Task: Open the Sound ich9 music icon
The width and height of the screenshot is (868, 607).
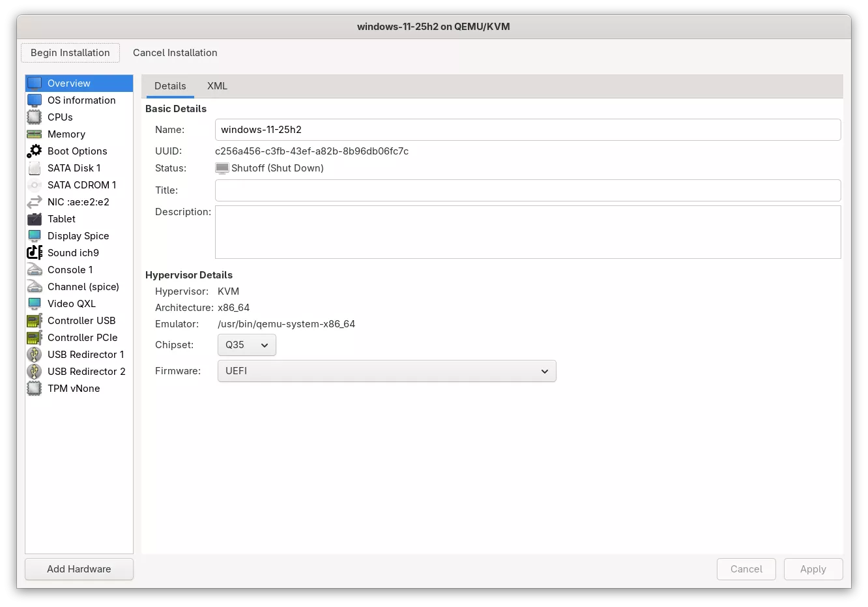Action: click(x=35, y=253)
